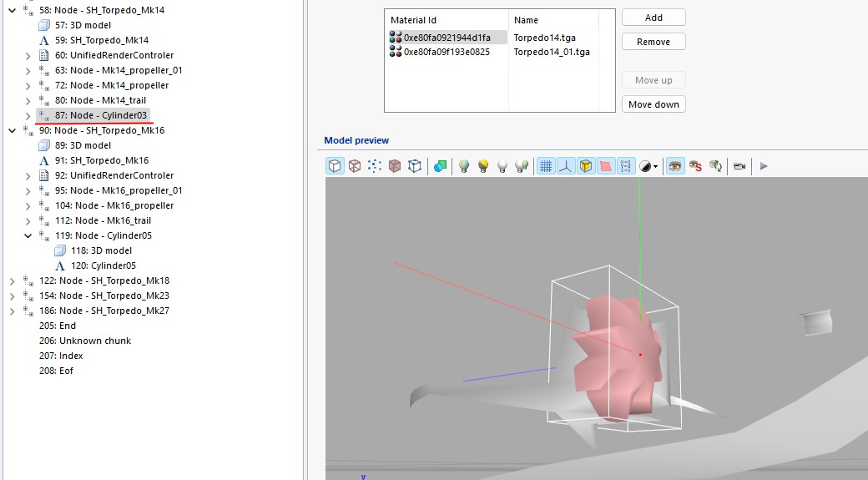Viewport: 868px width, 480px height.
Task: Toggle the axes display button
Action: 566,166
